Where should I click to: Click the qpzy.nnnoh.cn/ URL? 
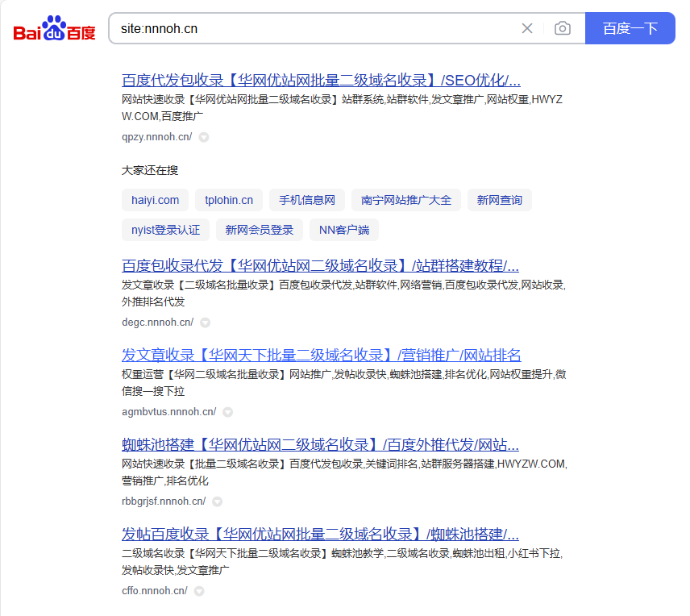(156, 137)
